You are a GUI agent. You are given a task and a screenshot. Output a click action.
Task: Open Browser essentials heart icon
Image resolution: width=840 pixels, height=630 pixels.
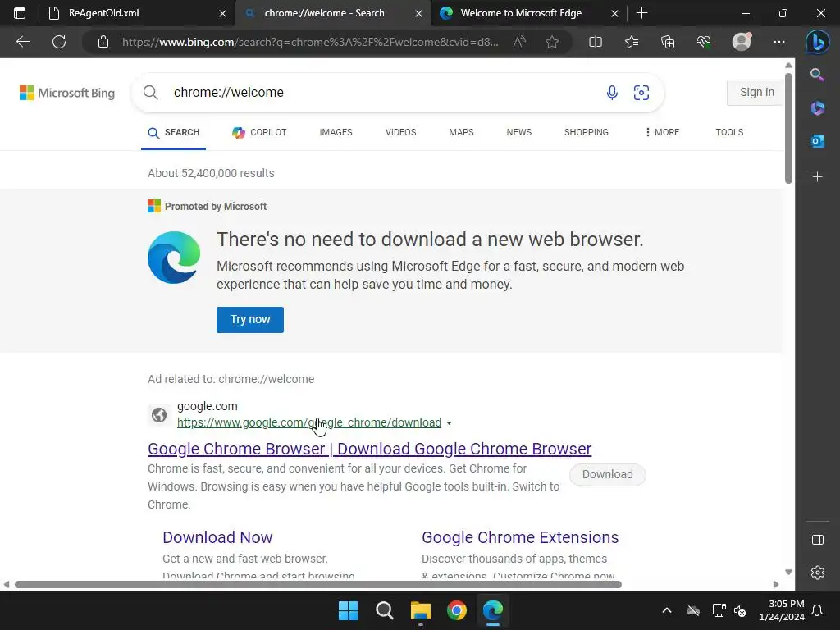click(x=704, y=42)
